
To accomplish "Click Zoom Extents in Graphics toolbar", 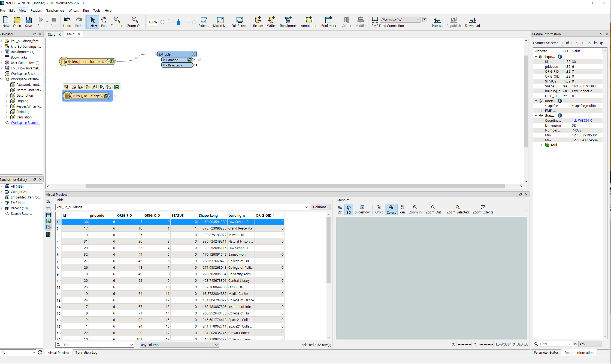I will [x=483, y=209].
